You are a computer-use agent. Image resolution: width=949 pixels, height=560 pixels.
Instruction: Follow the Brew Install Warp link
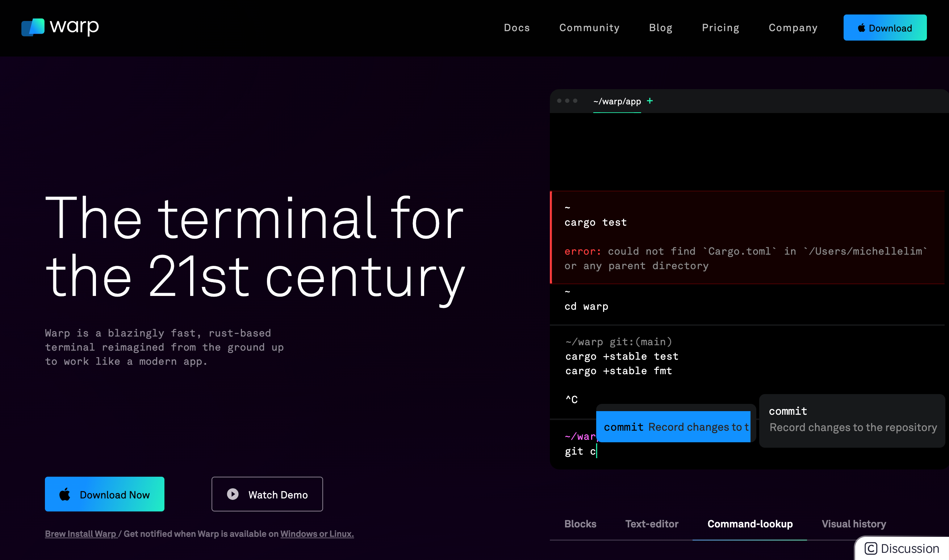click(x=81, y=534)
